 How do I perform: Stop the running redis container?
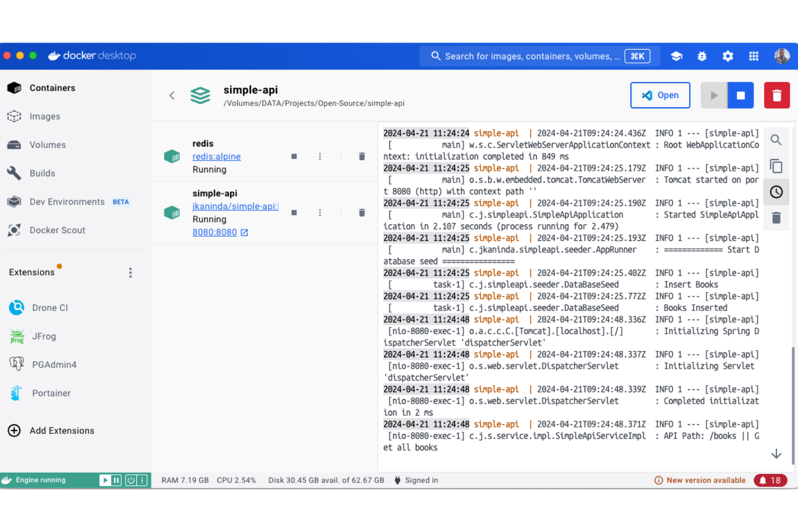coord(294,156)
